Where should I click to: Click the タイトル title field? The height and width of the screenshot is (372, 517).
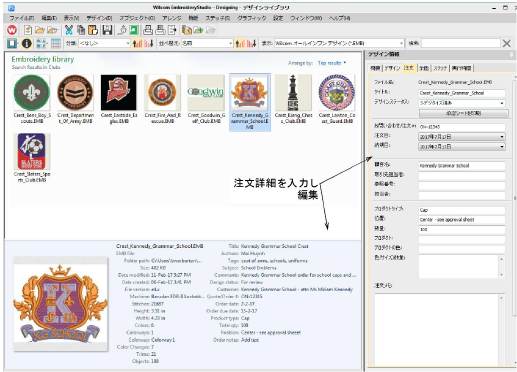point(462,93)
